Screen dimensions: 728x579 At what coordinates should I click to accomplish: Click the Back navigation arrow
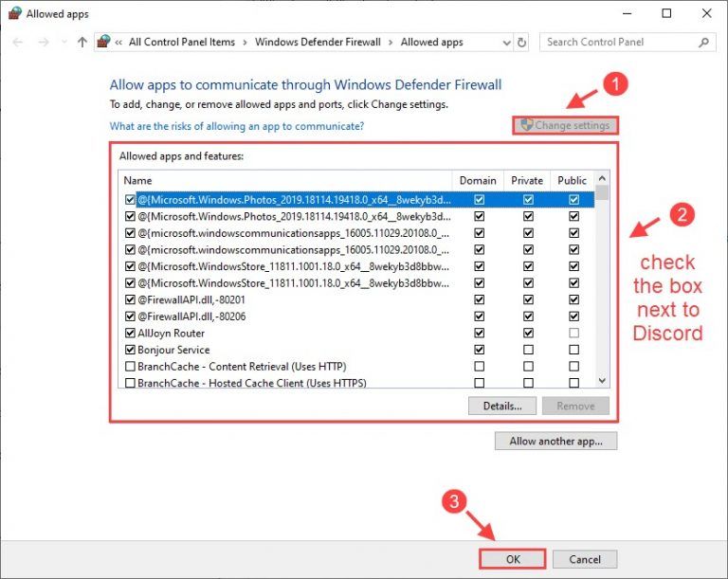pos(18,43)
